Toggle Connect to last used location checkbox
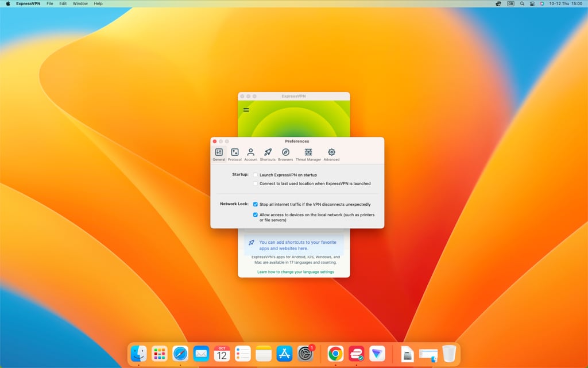 click(x=256, y=183)
